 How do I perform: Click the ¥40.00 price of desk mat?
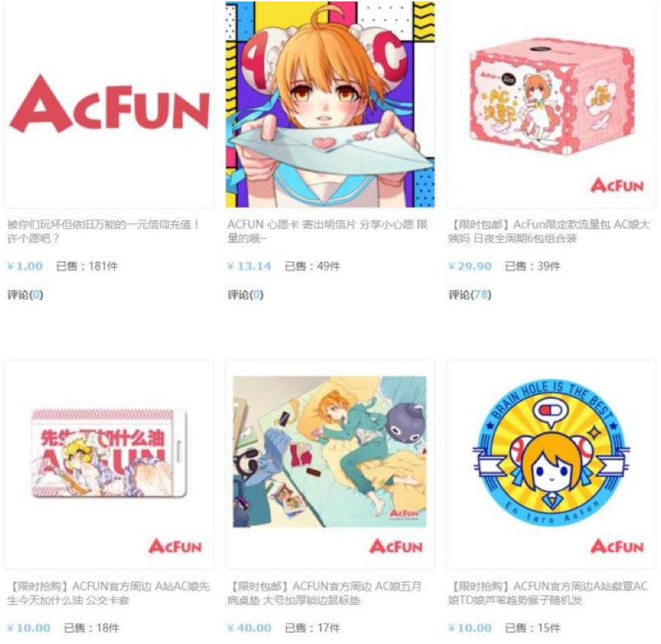249,628
